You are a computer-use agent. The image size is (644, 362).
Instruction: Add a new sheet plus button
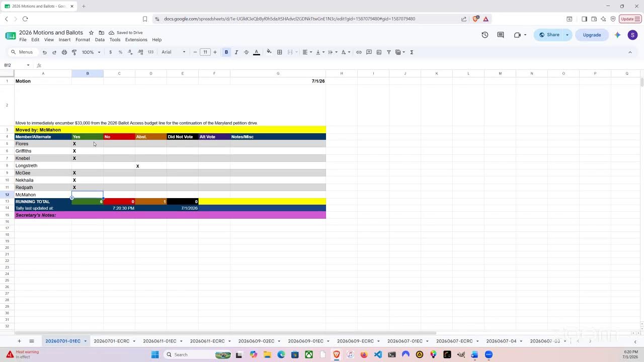coord(19,341)
